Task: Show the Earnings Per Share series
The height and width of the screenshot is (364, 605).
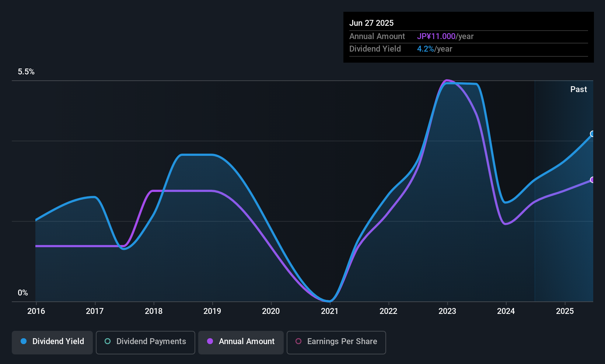Action: click(336, 342)
